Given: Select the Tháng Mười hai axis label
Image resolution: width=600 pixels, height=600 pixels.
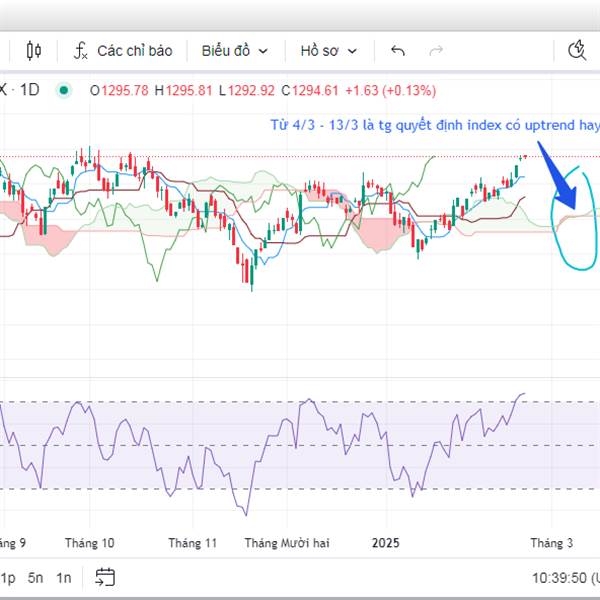Looking at the screenshot, I should click(287, 543).
